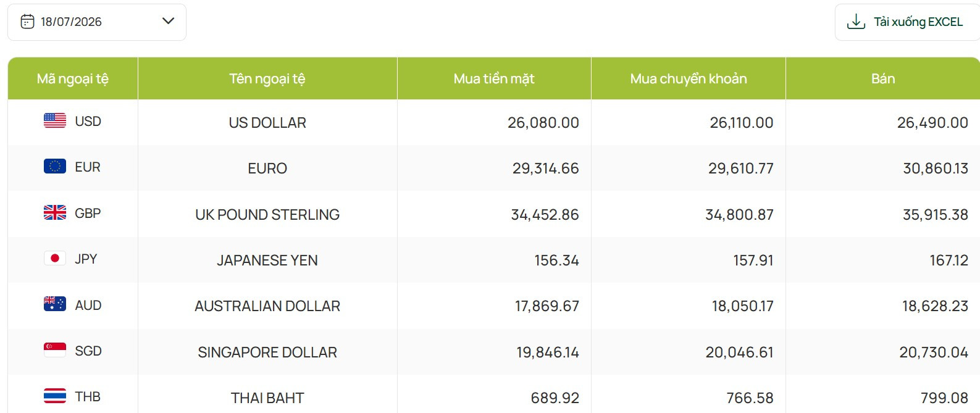This screenshot has width=980, height=413.
Task: Click the calendar icon in date picker
Action: (x=27, y=22)
